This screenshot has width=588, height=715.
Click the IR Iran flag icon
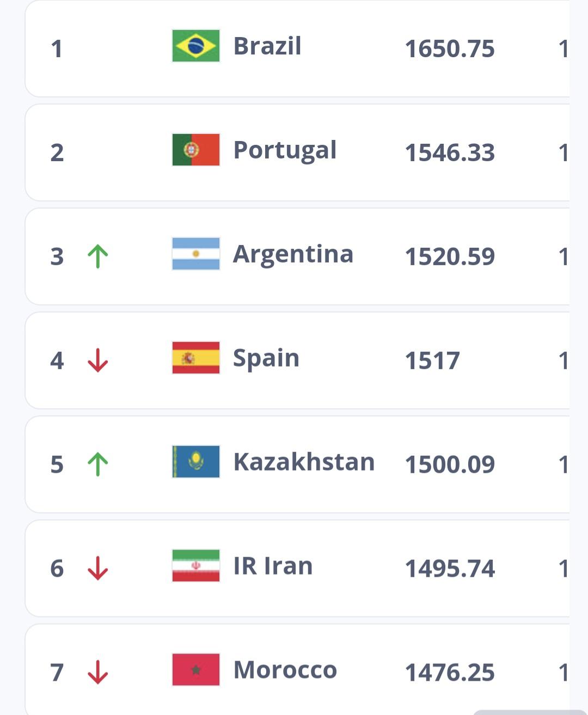196,566
